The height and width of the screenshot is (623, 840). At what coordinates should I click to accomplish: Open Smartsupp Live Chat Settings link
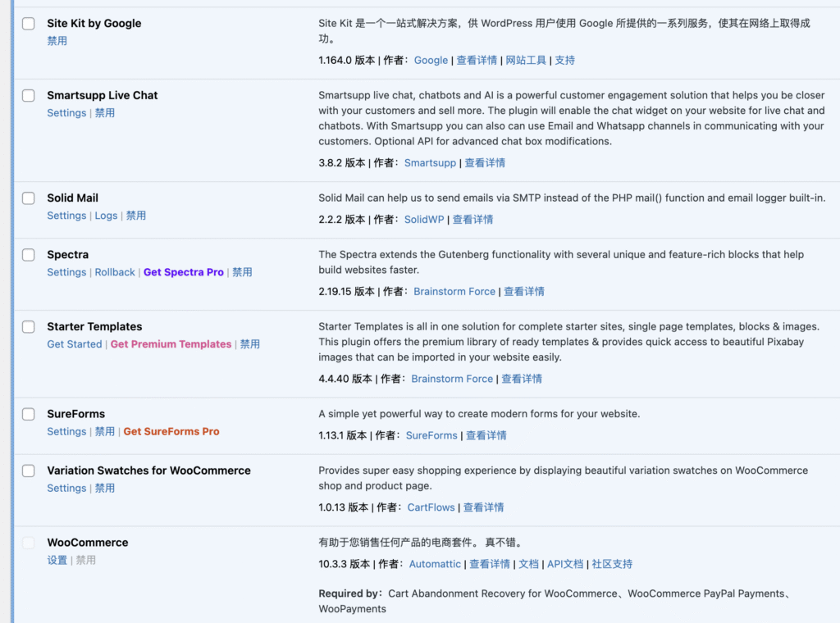pyautogui.click(x=66, y=113)
